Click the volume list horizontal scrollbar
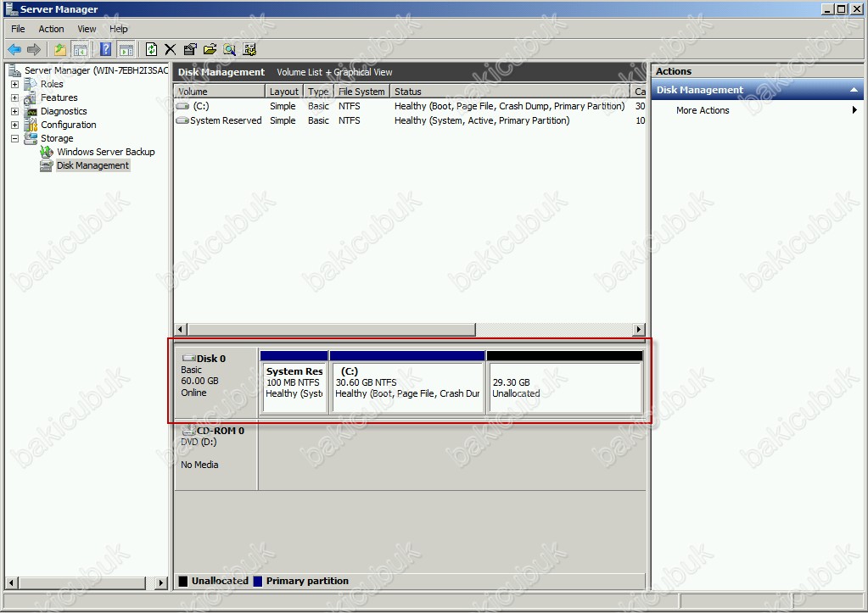 click(x=331, y=329)
